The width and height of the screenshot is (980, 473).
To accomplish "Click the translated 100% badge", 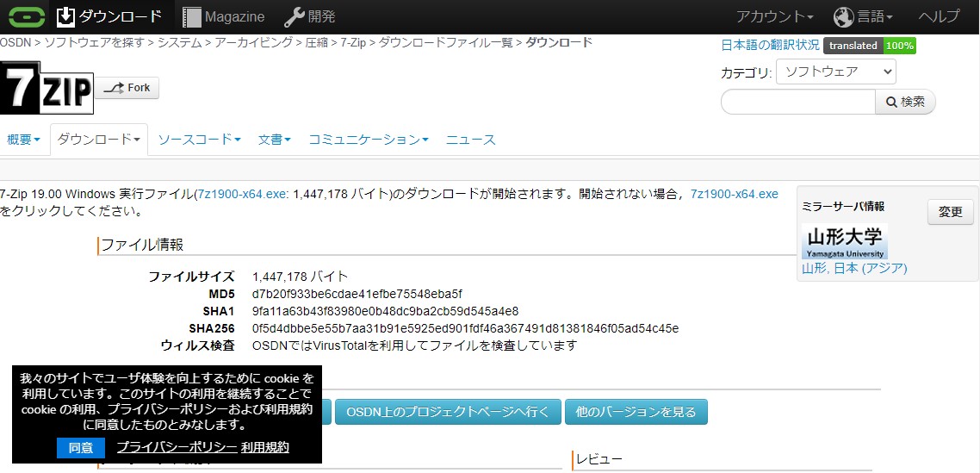I will coord(870,46).
